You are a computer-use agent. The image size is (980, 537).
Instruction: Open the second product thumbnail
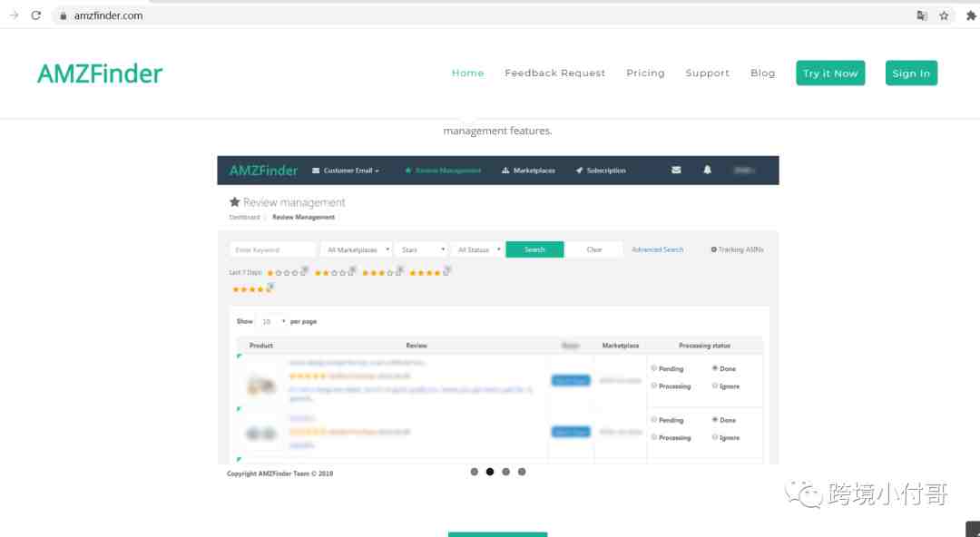(261, 433)
